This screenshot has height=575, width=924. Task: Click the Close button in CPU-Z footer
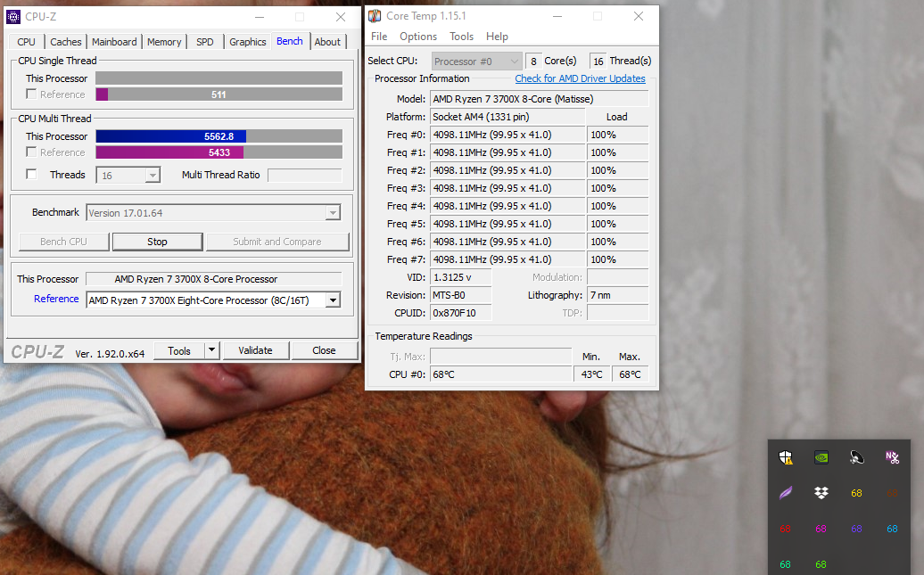[x=324, y=350]
